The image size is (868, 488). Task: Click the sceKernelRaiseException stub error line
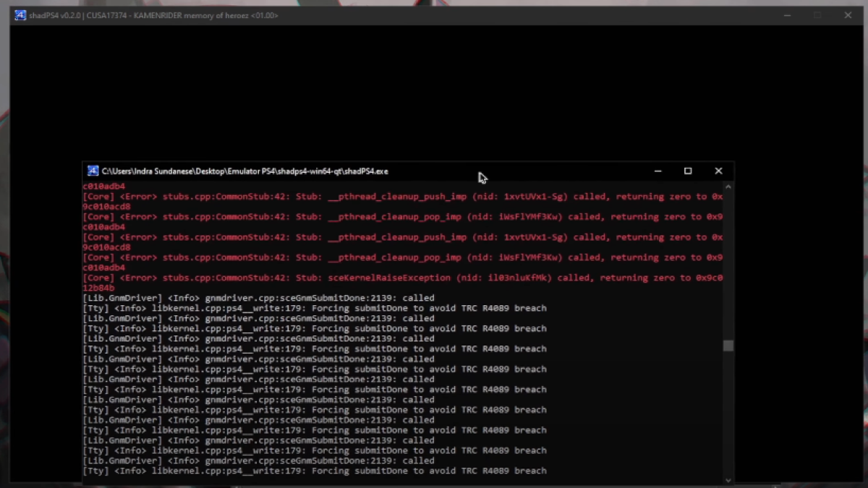coord(403,278)
